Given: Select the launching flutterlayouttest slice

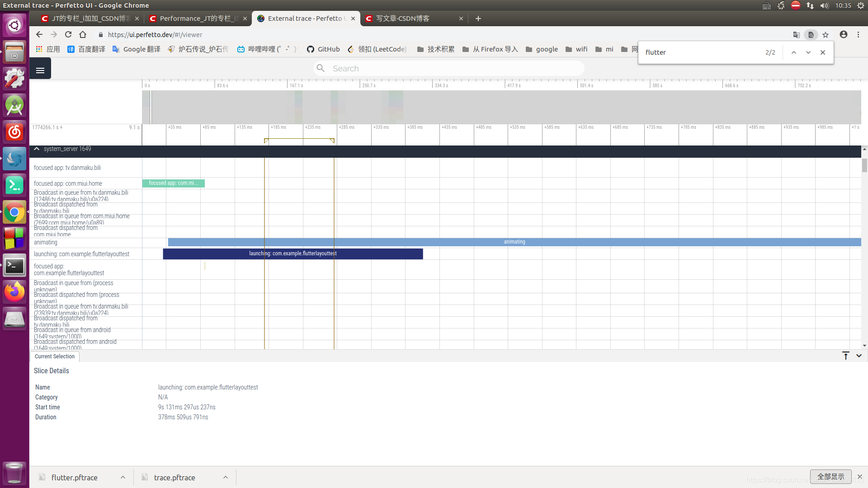Looking at the screenshot, I should coord(292,254).
